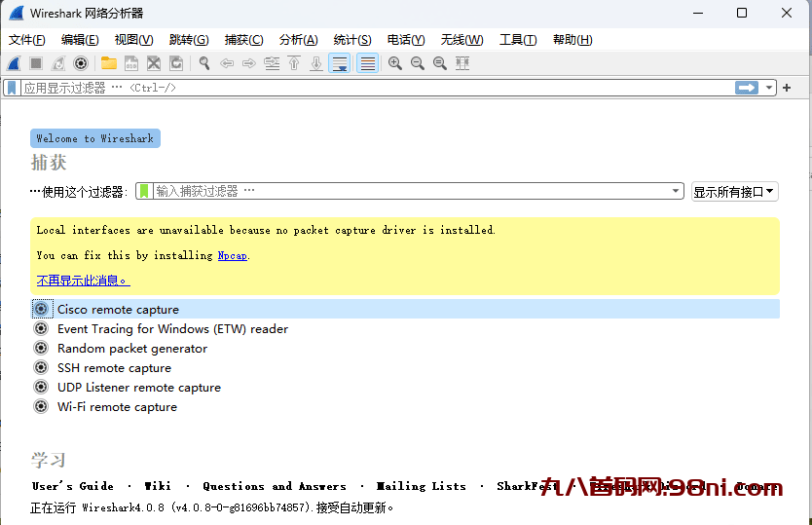Click the display filter bookmark icon
The image size is (812, 525).
tap(12, 88)
